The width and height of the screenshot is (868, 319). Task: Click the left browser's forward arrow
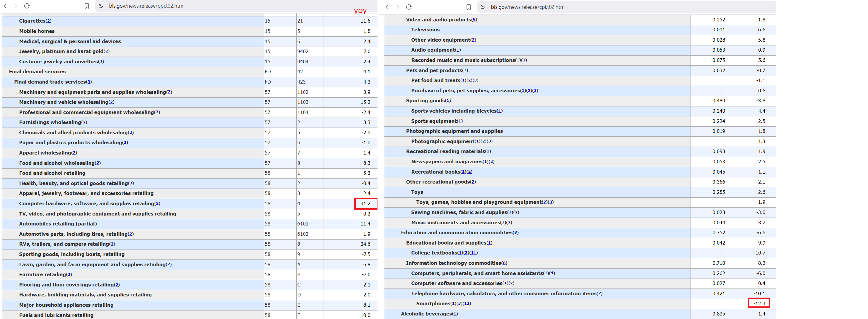pyautogui.click(x=16, y=6)
